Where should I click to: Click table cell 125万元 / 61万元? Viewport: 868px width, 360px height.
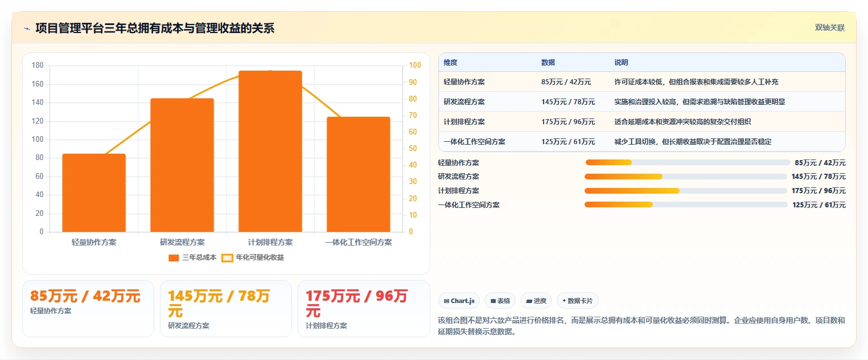(568, 142)
